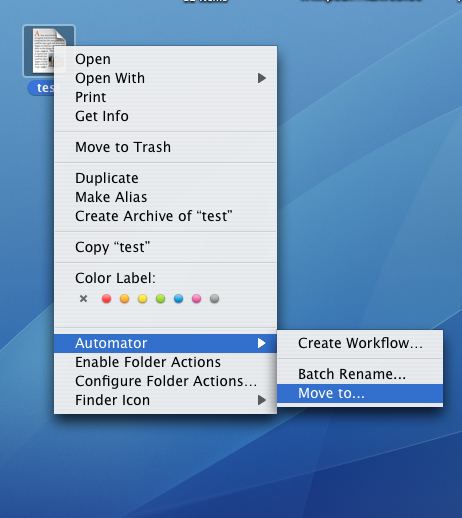
Task: Select Duplicate in the context menu
Action: [165, 178]
